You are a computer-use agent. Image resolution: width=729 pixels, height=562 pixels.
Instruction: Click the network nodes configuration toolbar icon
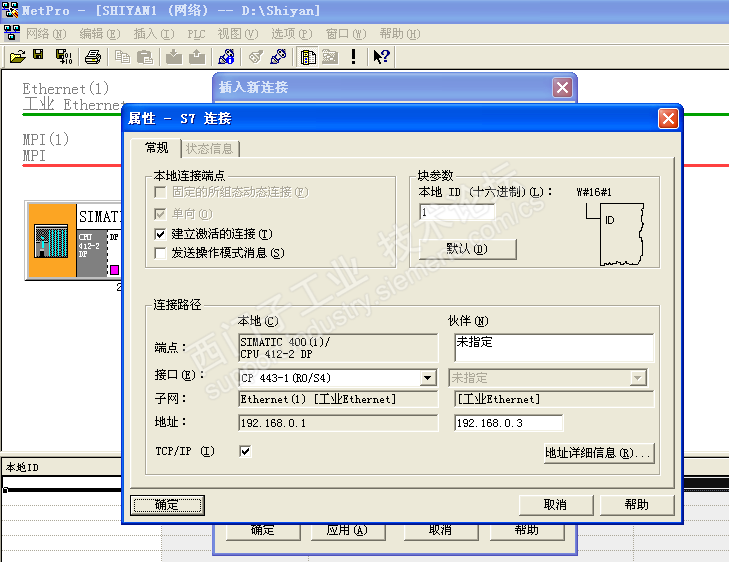(226, 57)
